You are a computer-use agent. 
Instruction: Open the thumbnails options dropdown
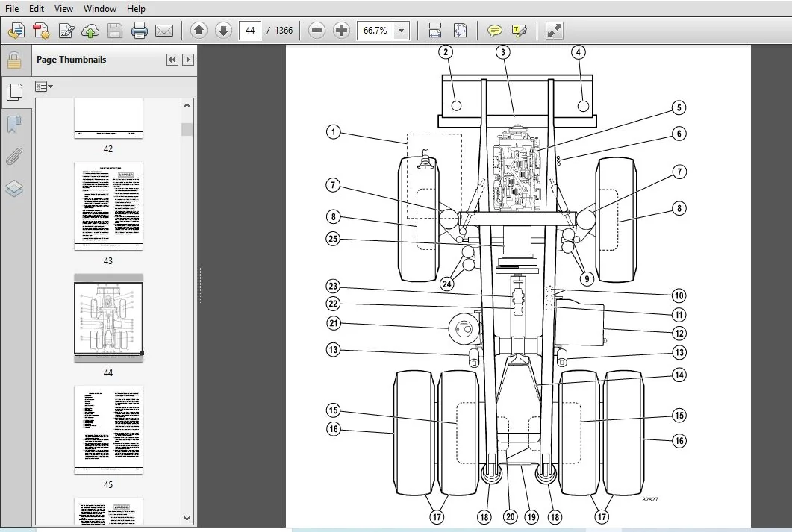pos(44,87)
